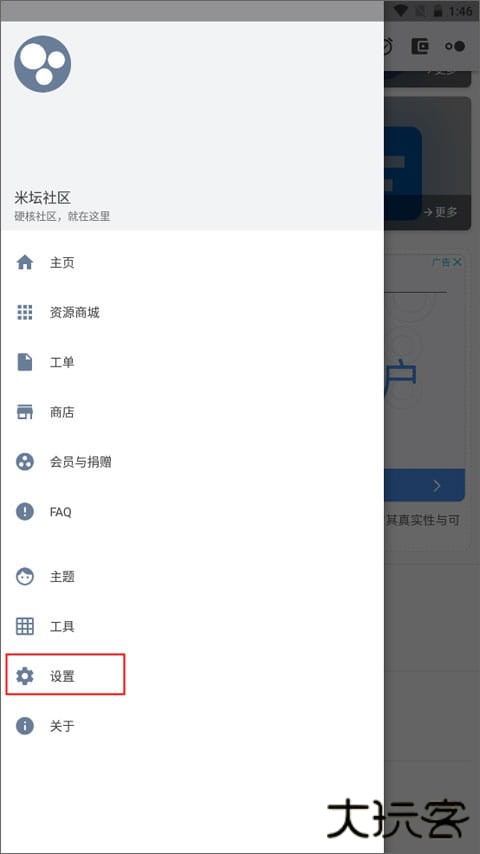Viewport: 480px width, 854px height.
Task: Click the gear icon for 设置
Action: [25, 676]
